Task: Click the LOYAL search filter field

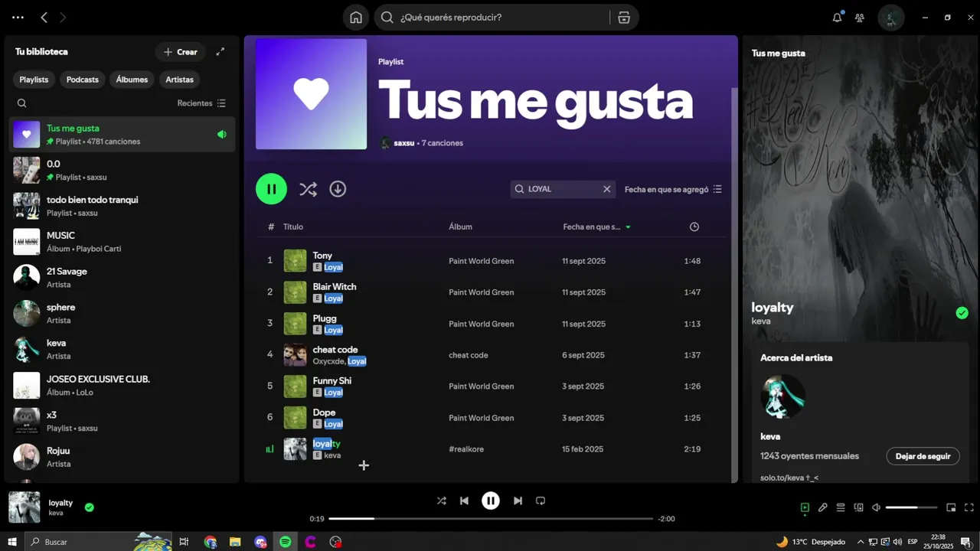Action: 563,189
